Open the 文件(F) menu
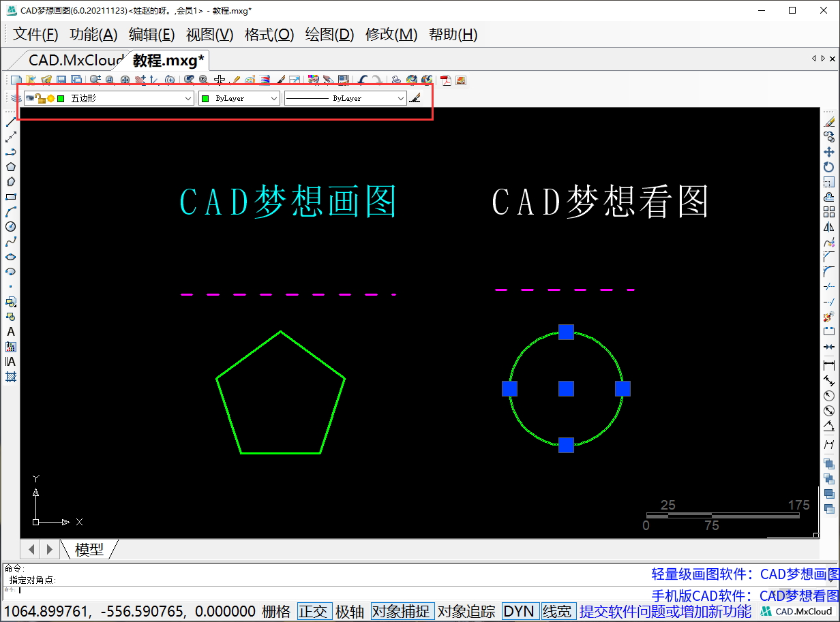The height and width of the screenshot is (622, 840). 35,35
